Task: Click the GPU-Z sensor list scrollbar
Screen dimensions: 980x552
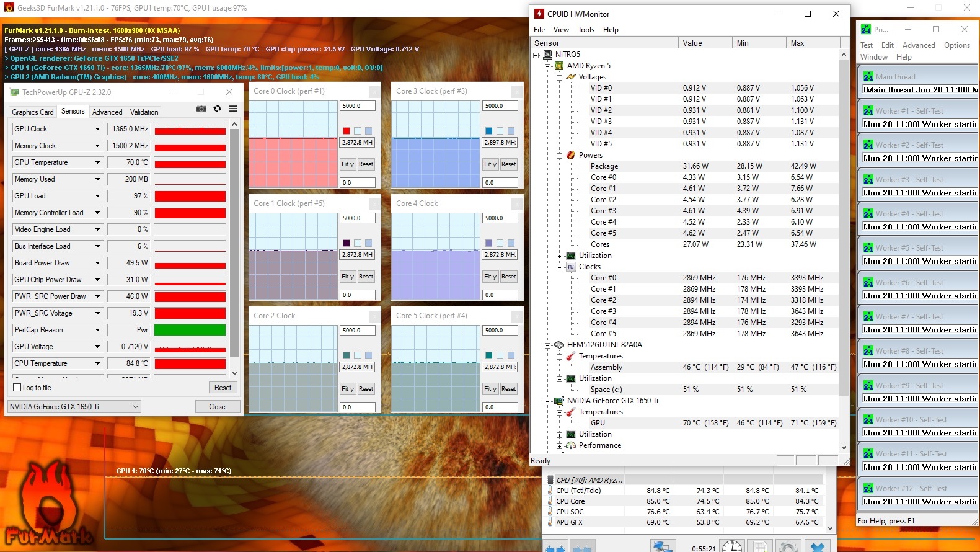Action: coord(234,241)
